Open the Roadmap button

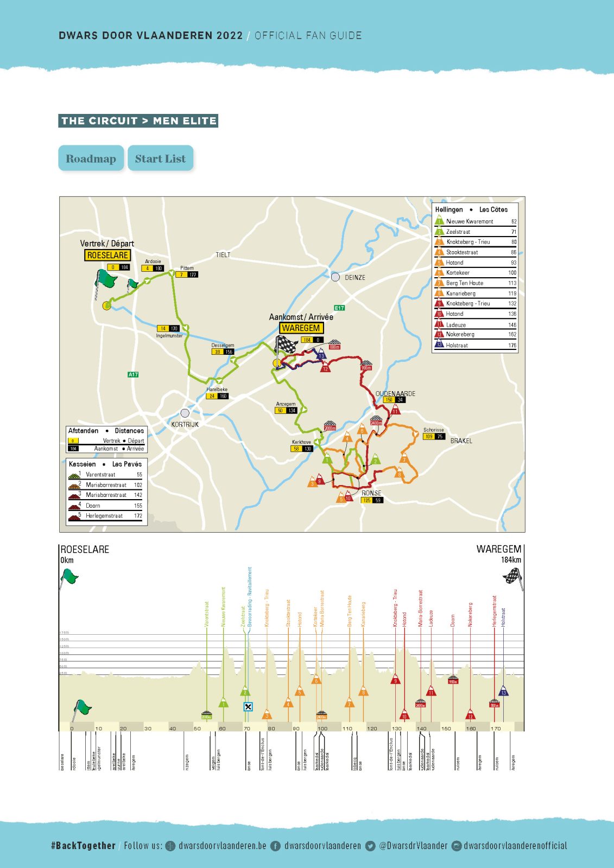(91, 158)
